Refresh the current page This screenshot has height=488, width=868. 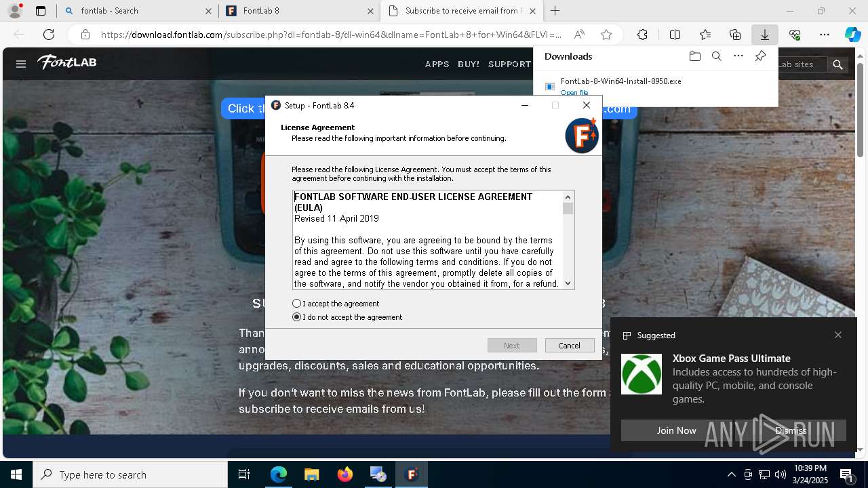point(49,35)
